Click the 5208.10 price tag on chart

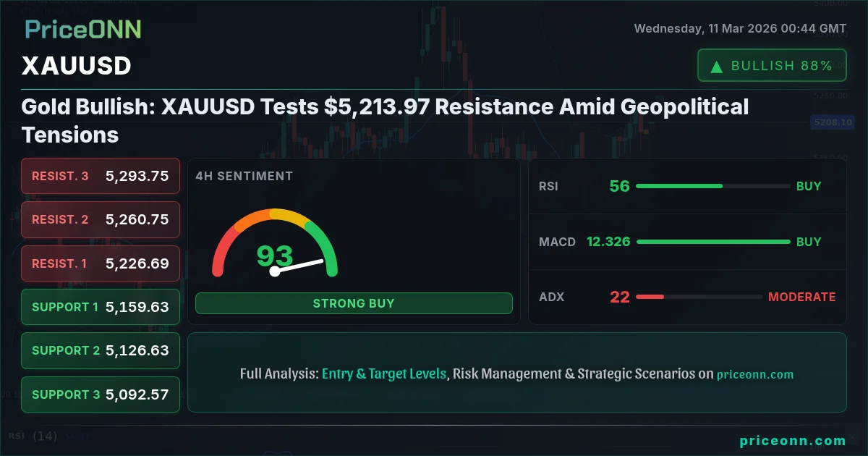832,122
